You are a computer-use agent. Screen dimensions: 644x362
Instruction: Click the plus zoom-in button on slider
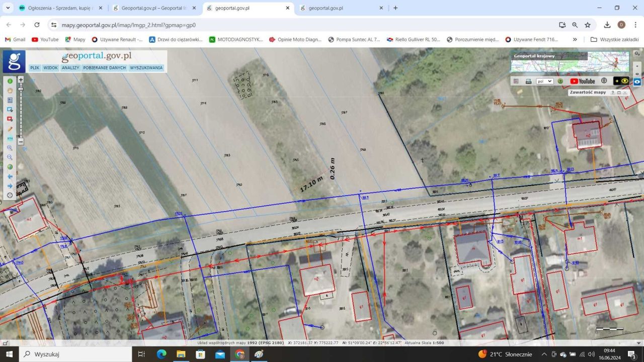tap(21, 79)
